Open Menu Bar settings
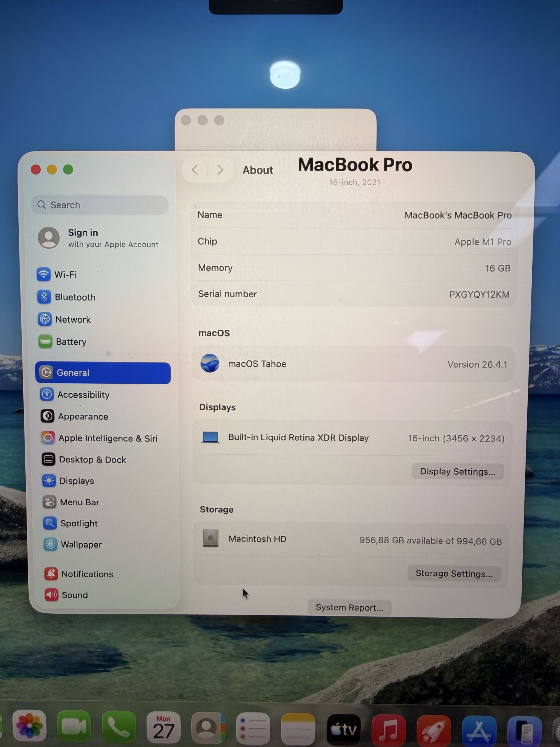This screenshot has height=747, width=560. pos(71,502)
